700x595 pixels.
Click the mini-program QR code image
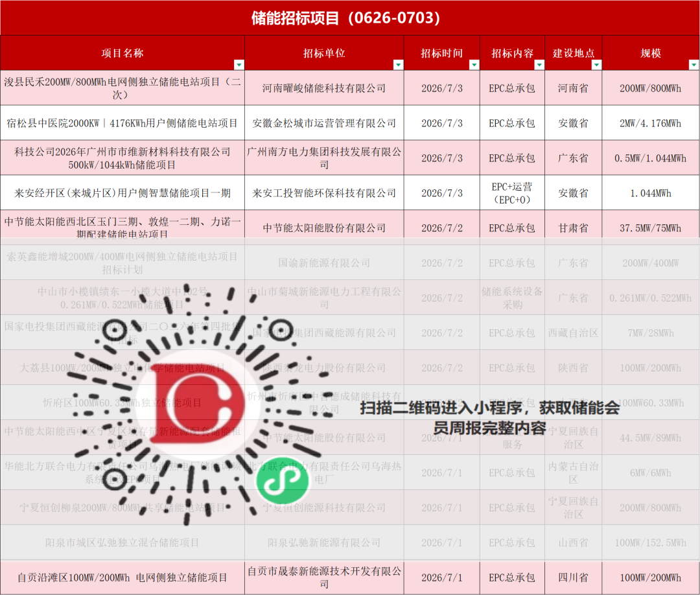pyautogui.click(x=201, y=404)
